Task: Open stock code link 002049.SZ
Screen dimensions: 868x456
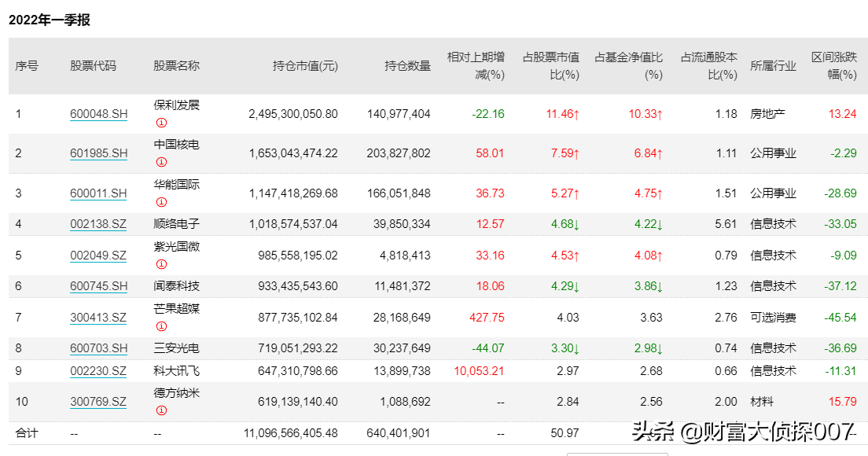Action: (98, 255)
